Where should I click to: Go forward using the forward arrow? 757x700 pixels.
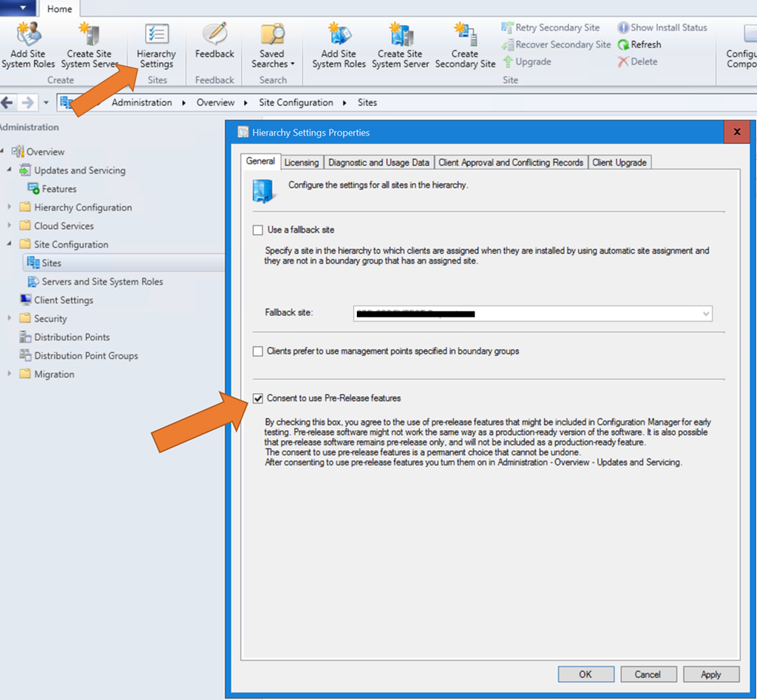pos(28,102)
